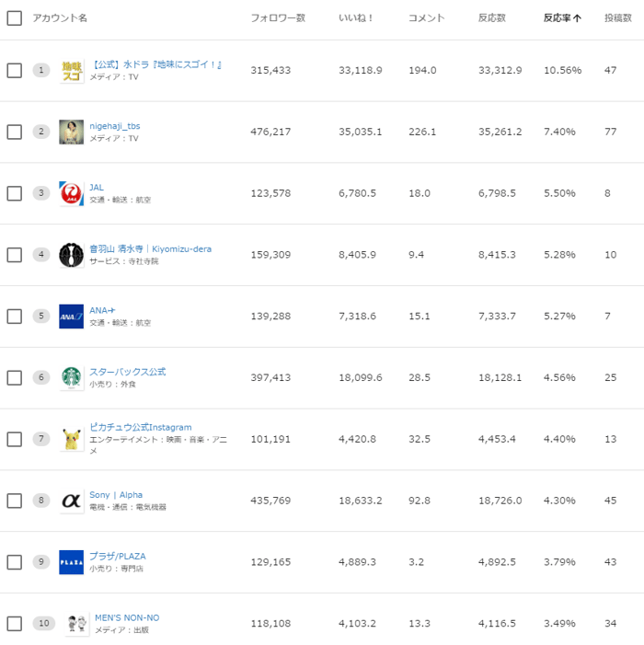Sort by アカウント名 column header

click(60, 18)
